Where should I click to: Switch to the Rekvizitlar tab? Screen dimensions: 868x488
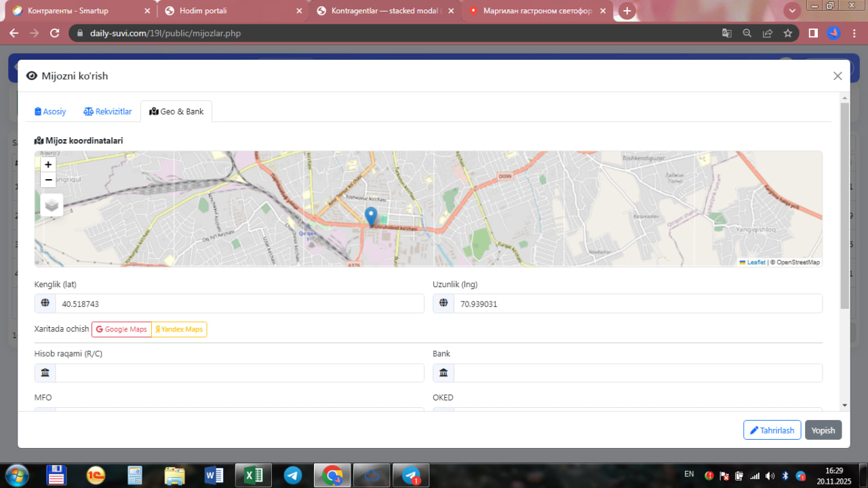(108, 111)
